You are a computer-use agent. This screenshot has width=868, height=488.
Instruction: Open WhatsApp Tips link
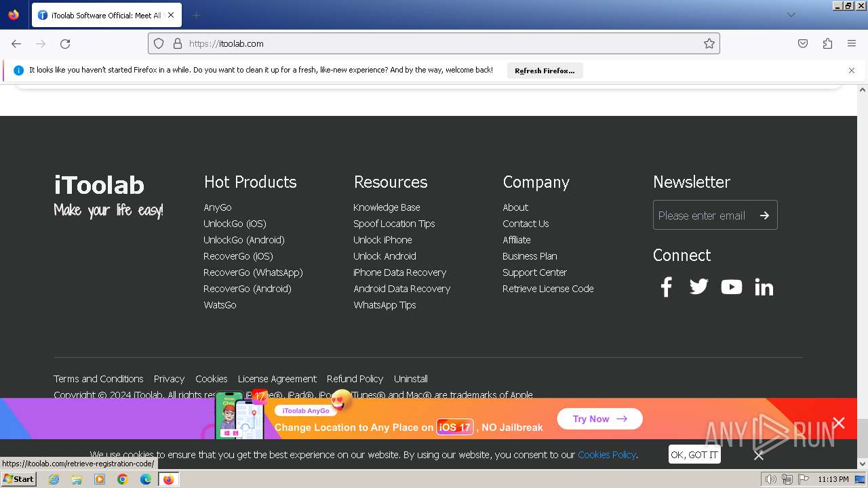pos(384,305)
